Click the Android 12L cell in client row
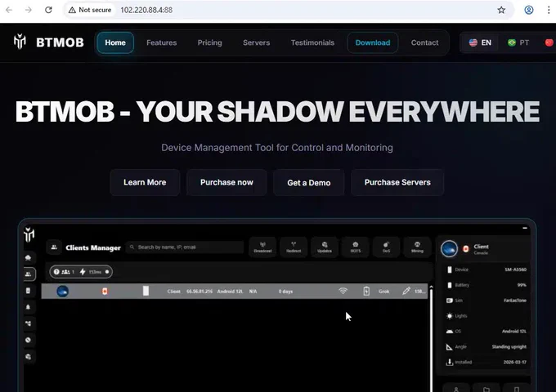This screenshot has height=392, width=556. [x=230, y=291]
